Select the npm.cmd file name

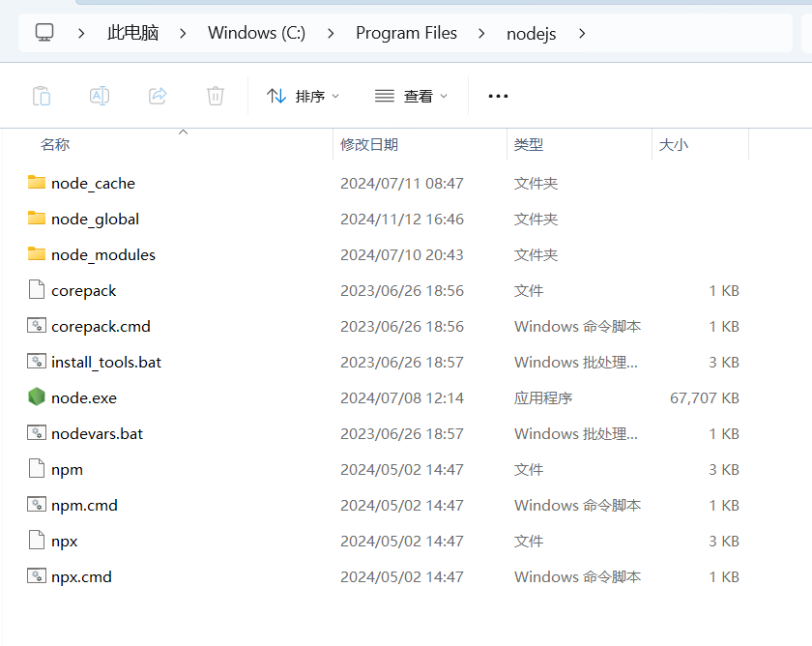tap(84, 506)
